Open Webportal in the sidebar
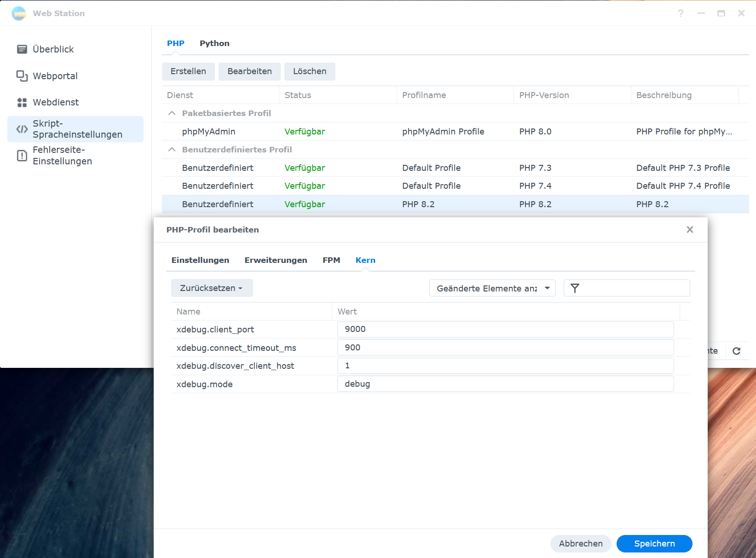 tap(75, 76)
